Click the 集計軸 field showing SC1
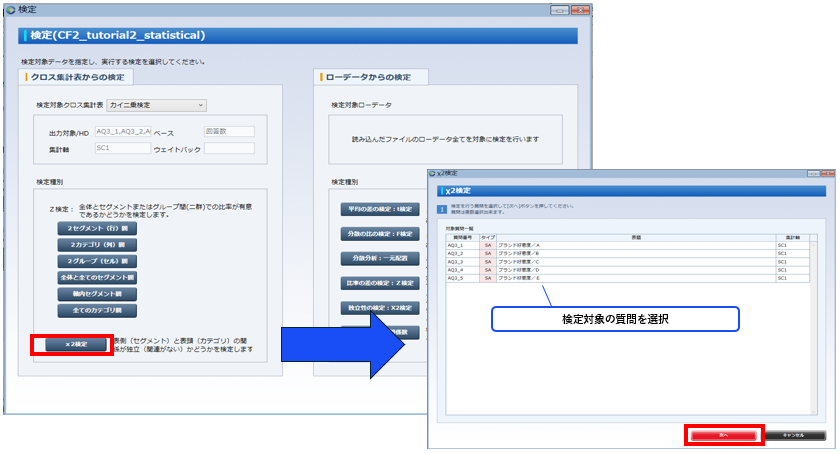Viewport: 840px width, 454px height. pyautogui.click(x=123, y=148)
